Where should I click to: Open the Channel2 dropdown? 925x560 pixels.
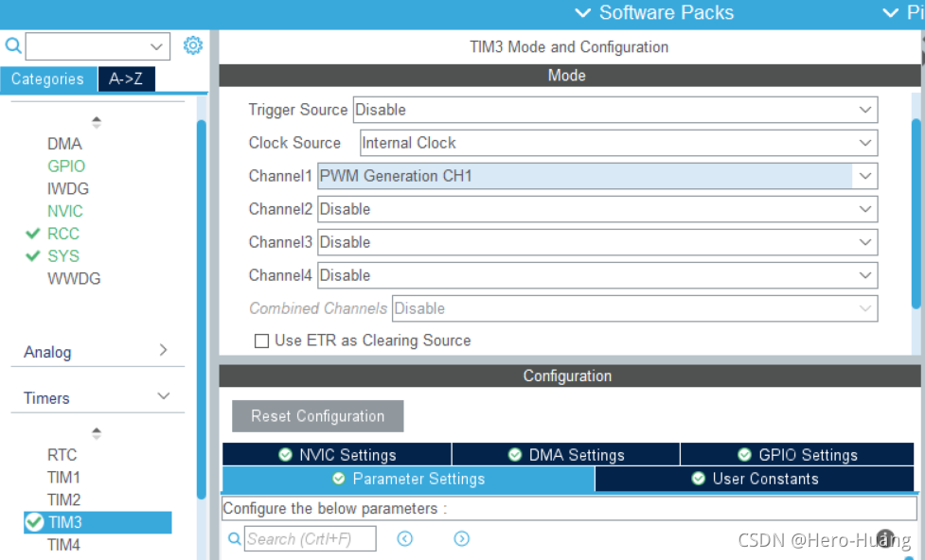tap(597, 209)
